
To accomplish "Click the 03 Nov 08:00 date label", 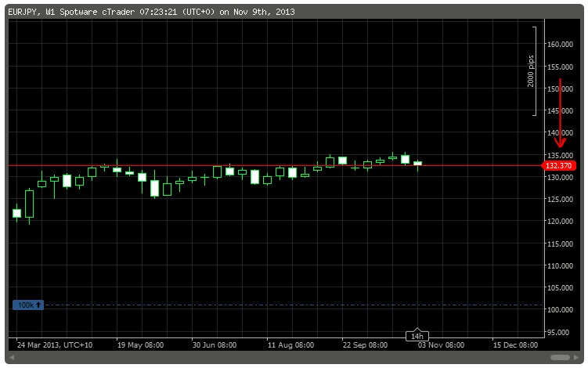I will coord(441,345).
